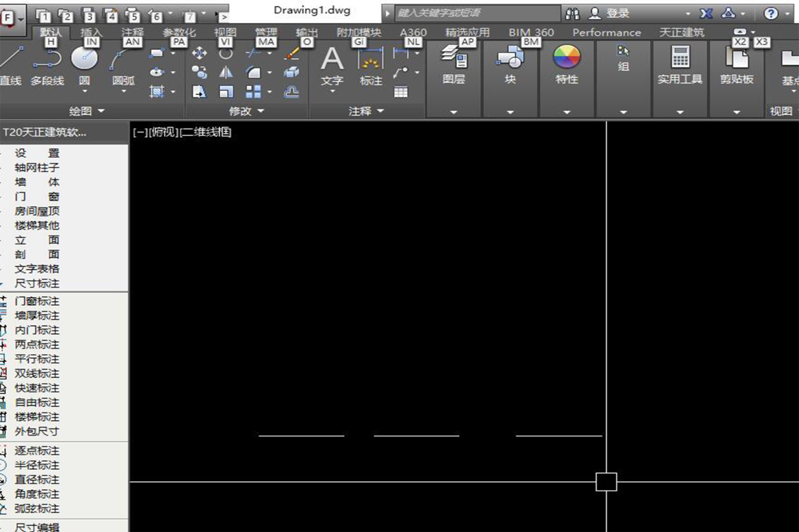Viewport: 799px width, 532px height.
Task: Expand the 轴网柱子 menu in the T20 panel
Action: coord(37,168)
